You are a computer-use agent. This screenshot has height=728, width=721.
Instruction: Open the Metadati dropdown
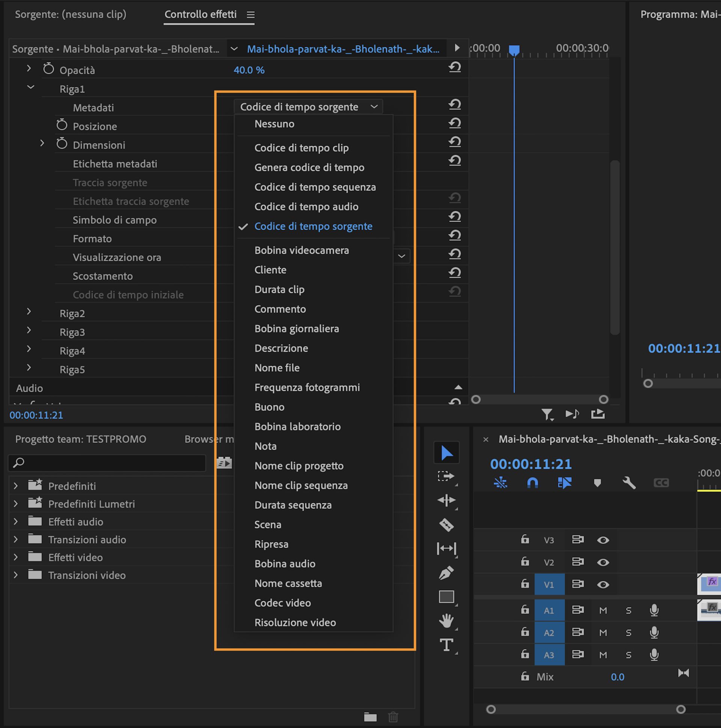pos(308,107)
